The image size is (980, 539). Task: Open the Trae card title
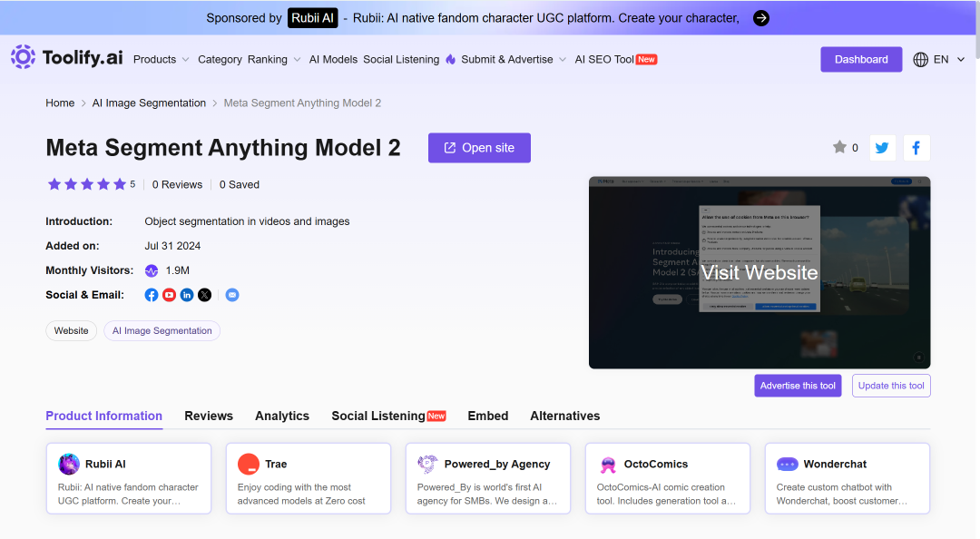tap(276, 464)
